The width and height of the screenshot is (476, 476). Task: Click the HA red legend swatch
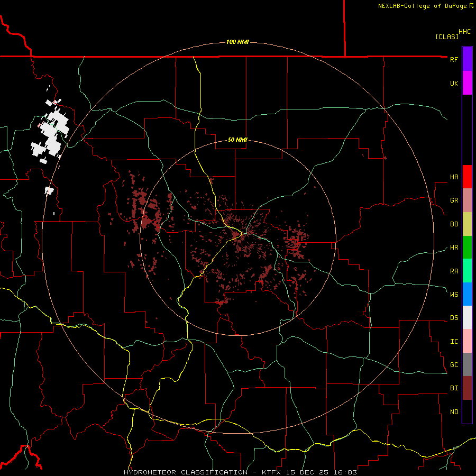[x=467, y=177]
